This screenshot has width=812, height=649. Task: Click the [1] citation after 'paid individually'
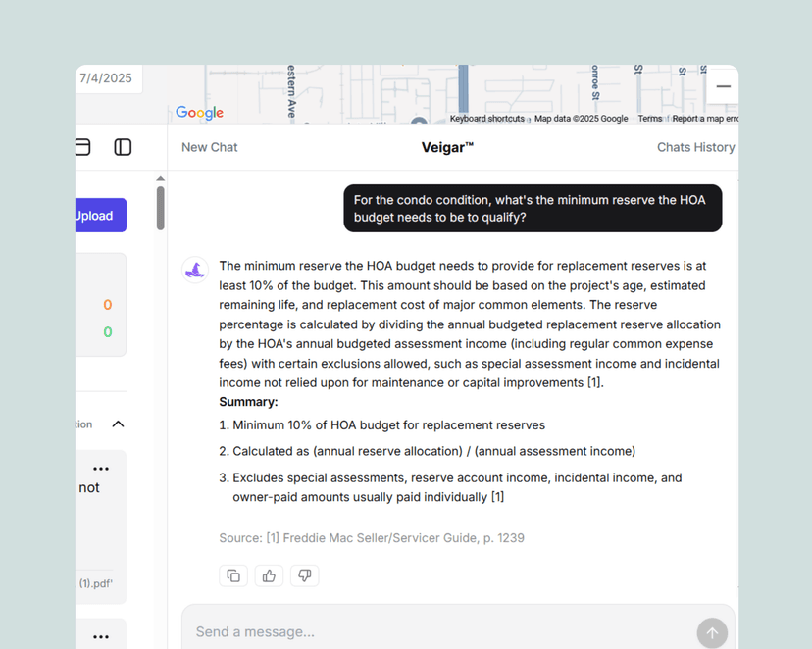(x=497, y=497)
